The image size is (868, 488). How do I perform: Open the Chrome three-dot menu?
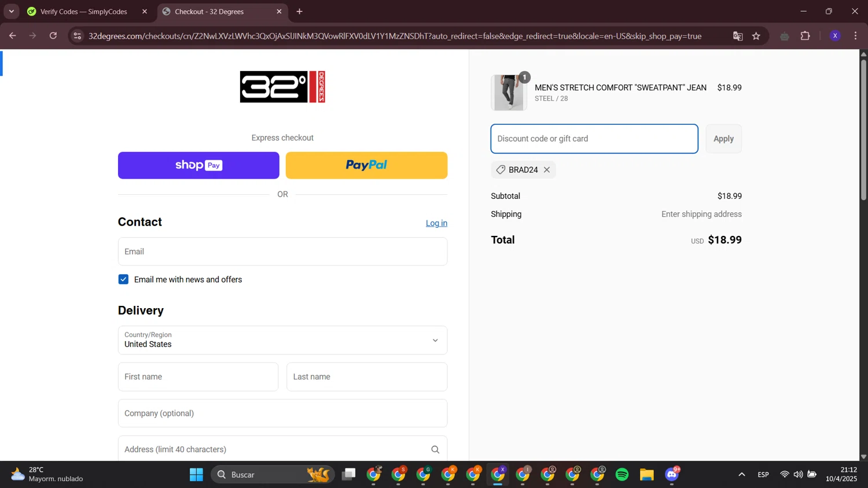(x=855, y=36)
